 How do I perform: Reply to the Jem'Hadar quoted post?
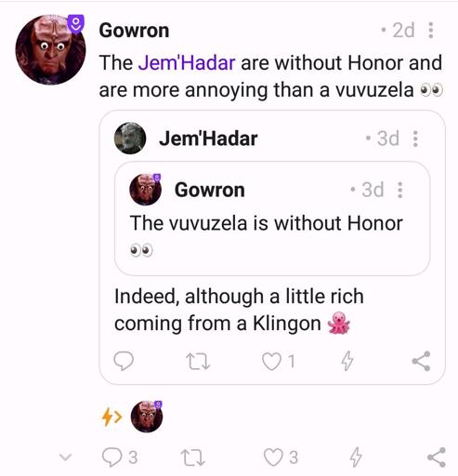pyautogui.click(x=124, y=361)
